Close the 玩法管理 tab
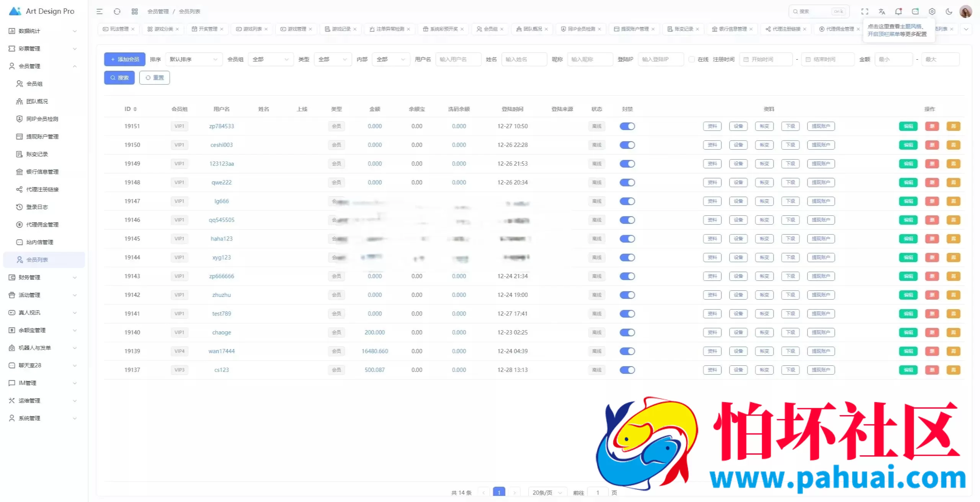980x502 pixels. (133, 29)
